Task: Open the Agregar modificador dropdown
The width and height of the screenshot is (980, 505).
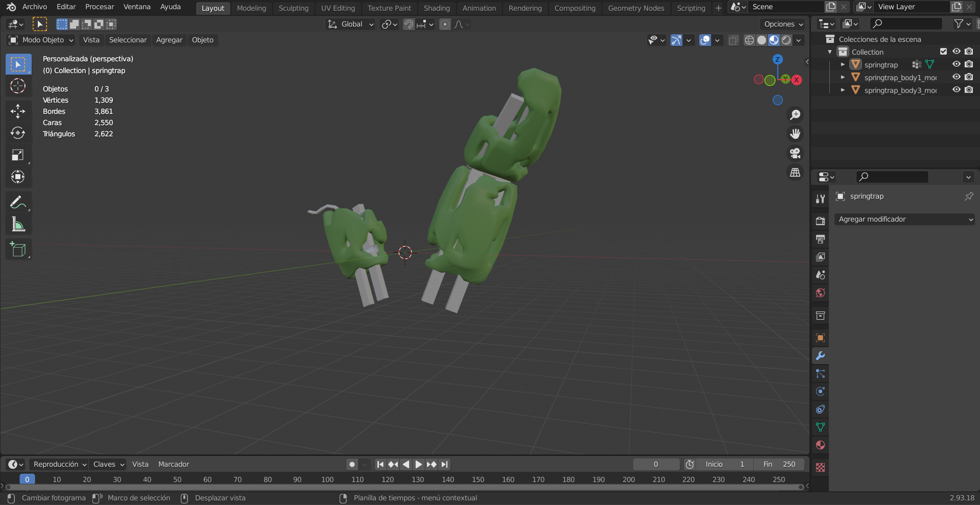Action: point(905,219)
